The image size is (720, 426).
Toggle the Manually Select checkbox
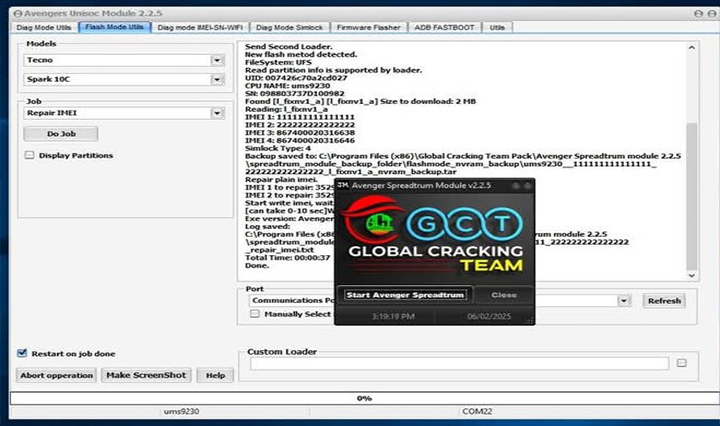[255, 314]
